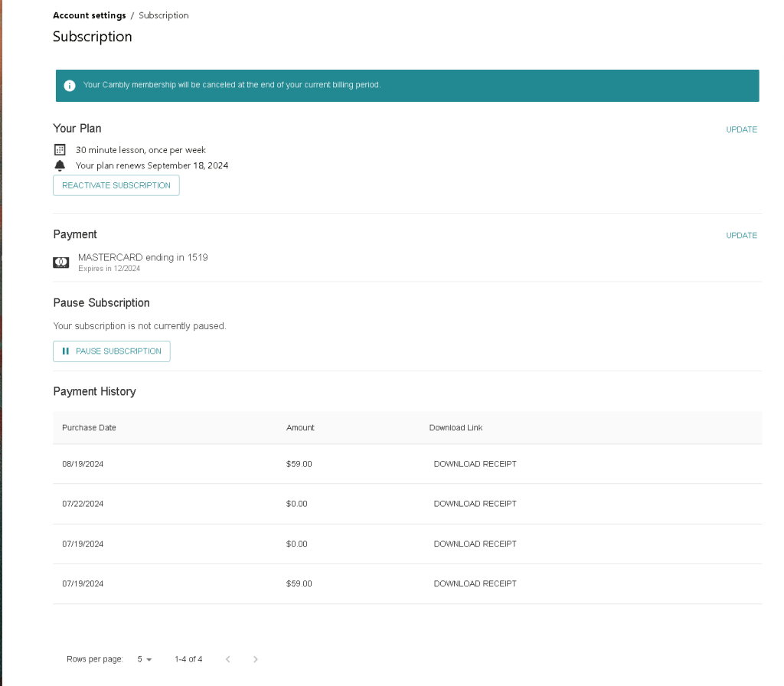Reactivate the subscription
Image resolution: width=784 pixels, height=686 pixels.
(x=116, y=185)
